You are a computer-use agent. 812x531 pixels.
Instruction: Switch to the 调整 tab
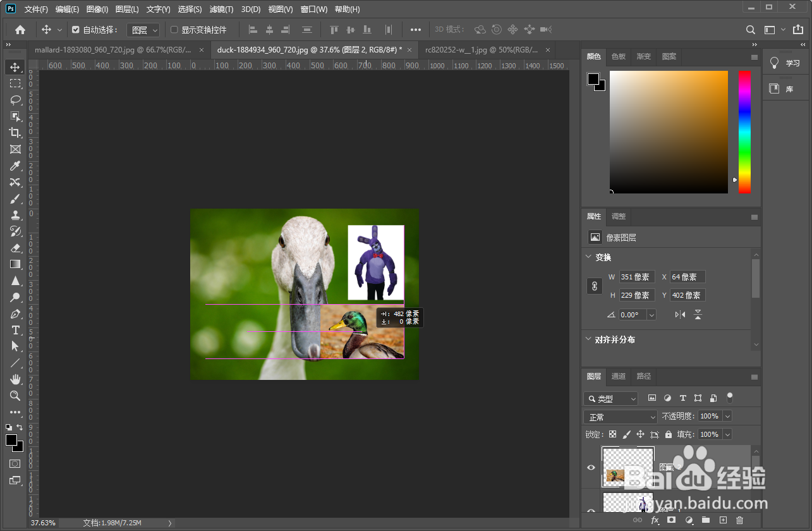[619, 216]
